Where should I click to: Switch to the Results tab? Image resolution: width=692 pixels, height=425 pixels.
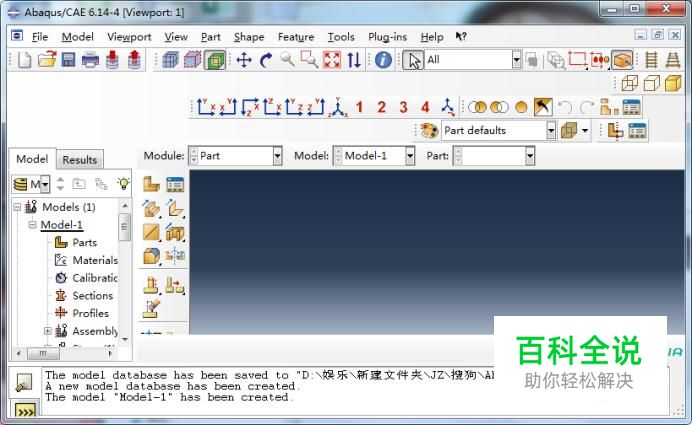(x=79, y=160)
